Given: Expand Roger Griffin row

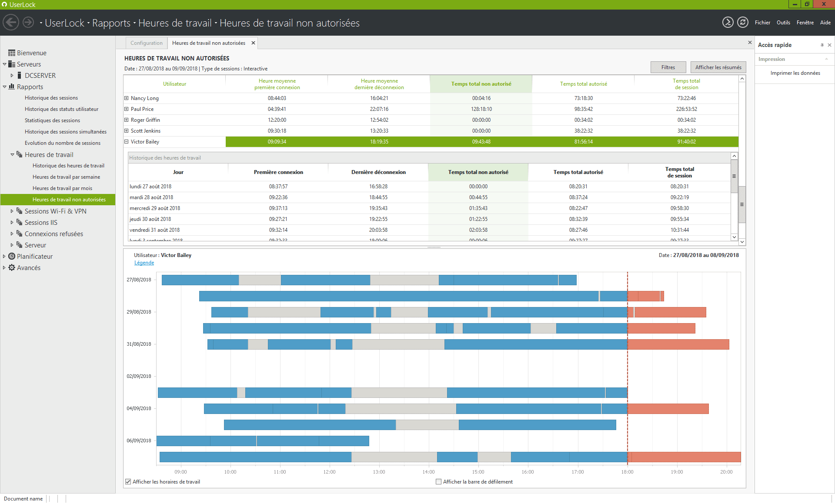Looking at the screenshot, I should pyautogui.click(x=127, y=120).
